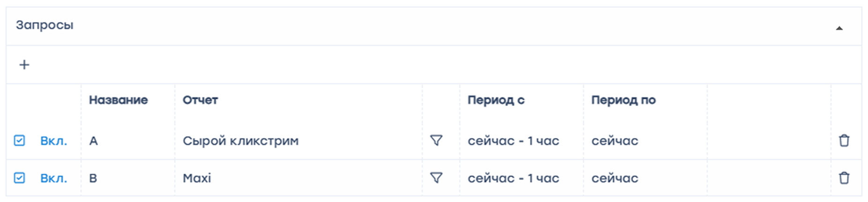The width and height of the screenshot is (868, 202).
Task: Toggle the Вкл. label of query B
Action: point(53,178)
